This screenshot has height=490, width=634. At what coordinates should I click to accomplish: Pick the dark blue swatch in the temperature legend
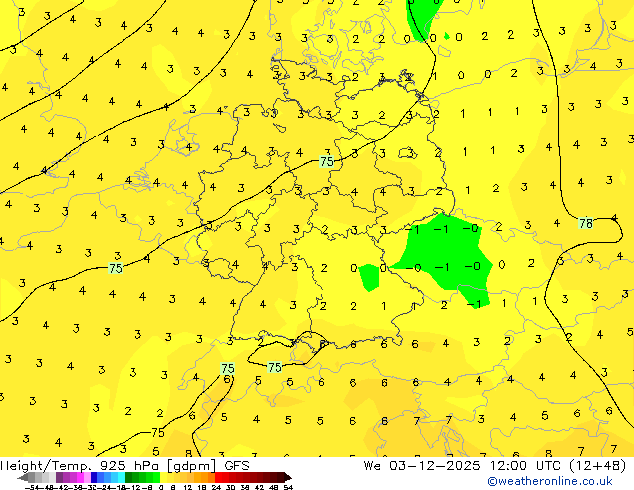point(94,477)
